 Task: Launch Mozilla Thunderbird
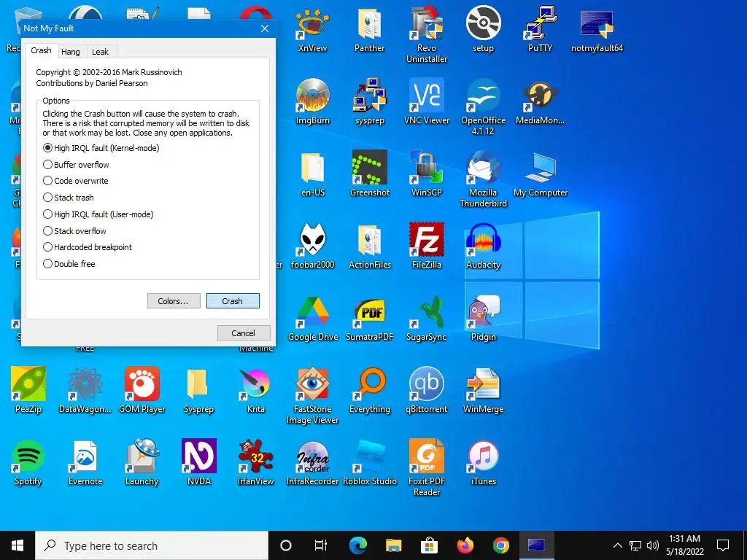[483, 179]
